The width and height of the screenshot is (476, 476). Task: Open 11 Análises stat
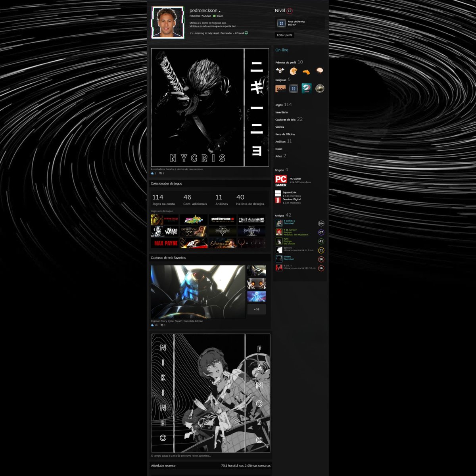pos(221,200)
